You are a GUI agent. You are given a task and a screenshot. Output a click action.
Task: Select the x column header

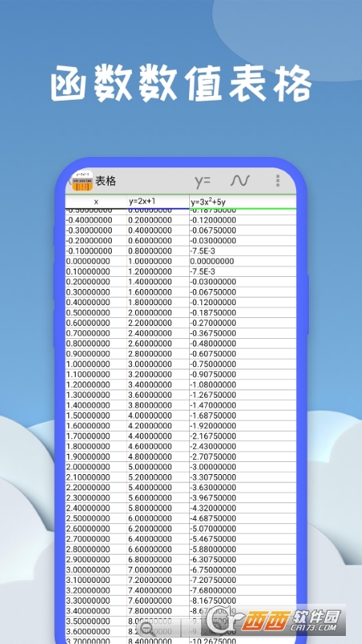pos(96,202)
